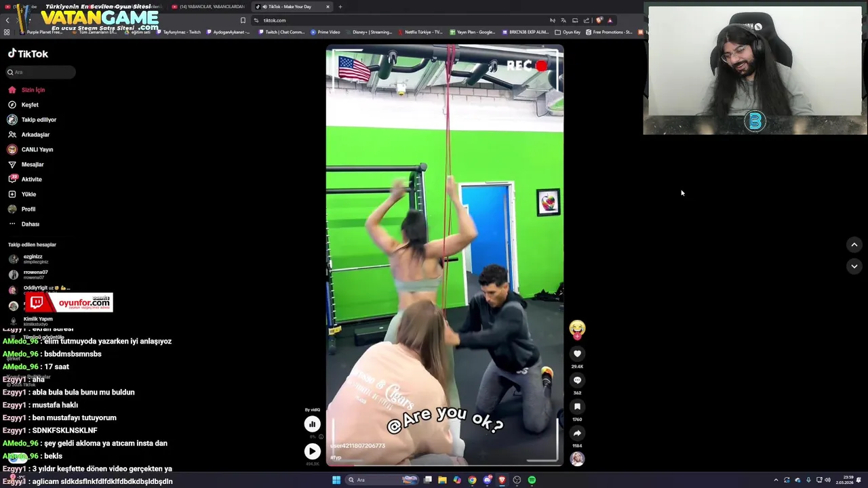Open a new browser tab with plus

click(x=340, y=7)
